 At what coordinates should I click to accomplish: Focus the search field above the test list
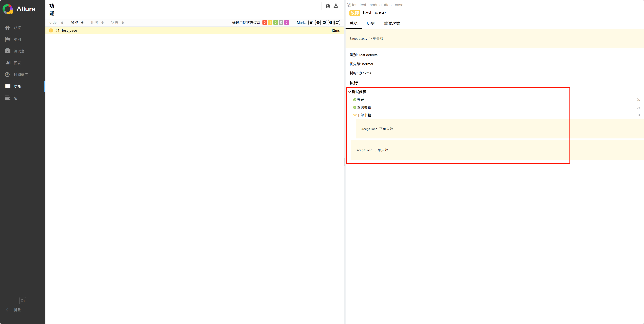pyautogui.click(x=277, y=6)
